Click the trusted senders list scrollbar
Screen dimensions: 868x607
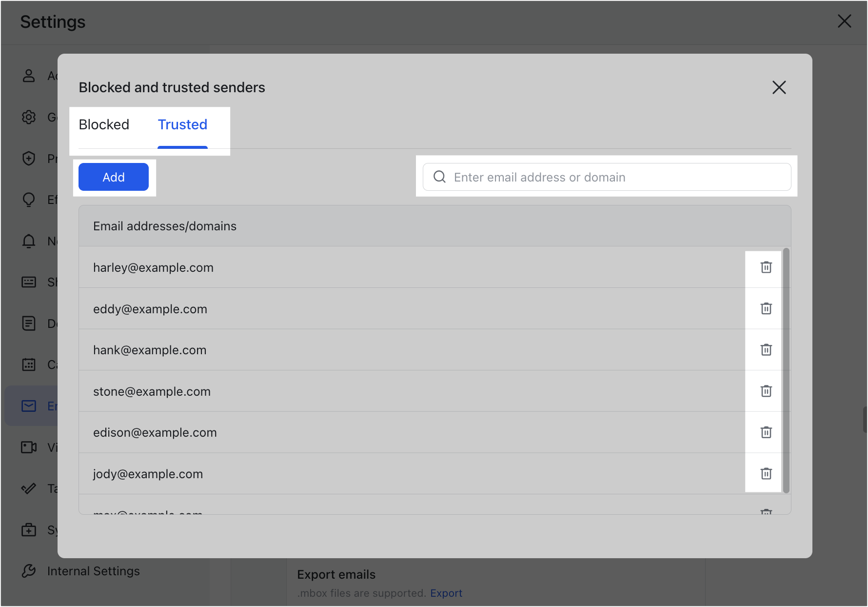coord(786,371)
